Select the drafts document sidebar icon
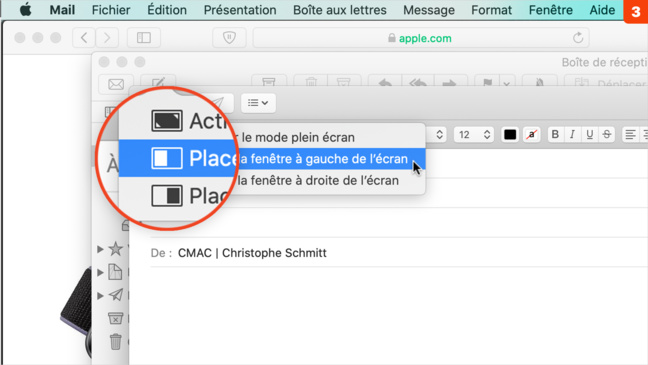 point(115,272)
